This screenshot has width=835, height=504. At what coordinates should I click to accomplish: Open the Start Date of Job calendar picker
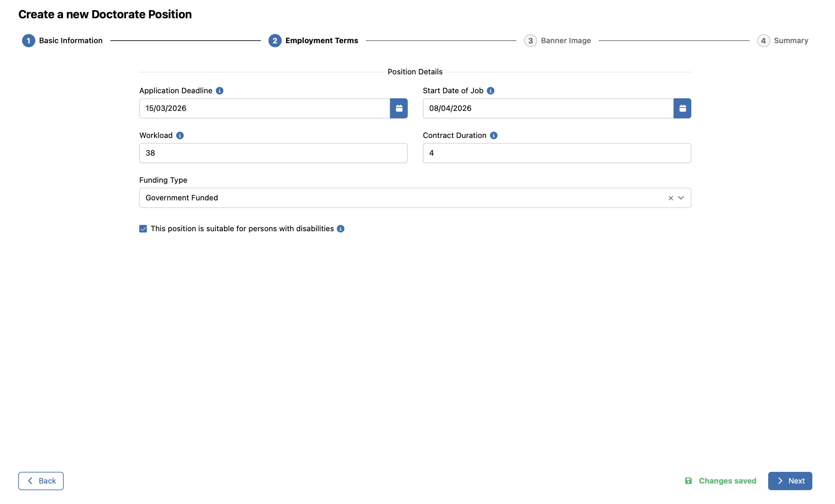[682, 108]
